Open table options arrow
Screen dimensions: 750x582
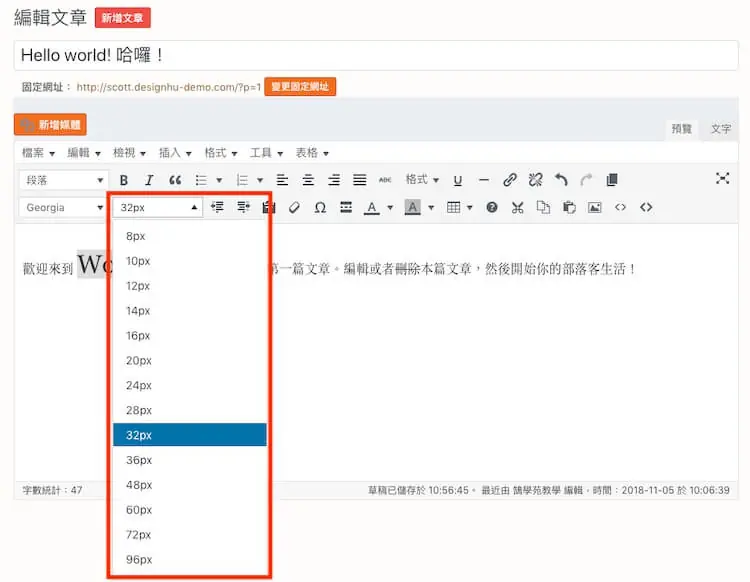pyautogui.click(x=470, y=208)
